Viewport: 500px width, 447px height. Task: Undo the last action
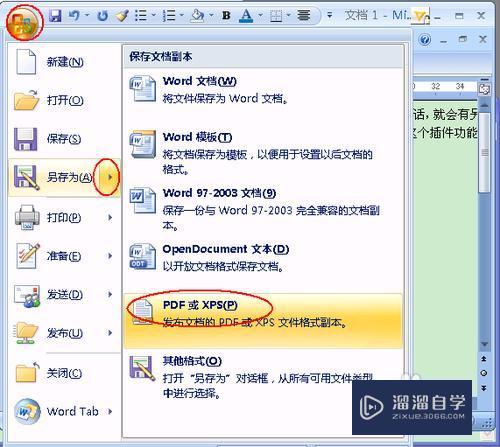74,15
